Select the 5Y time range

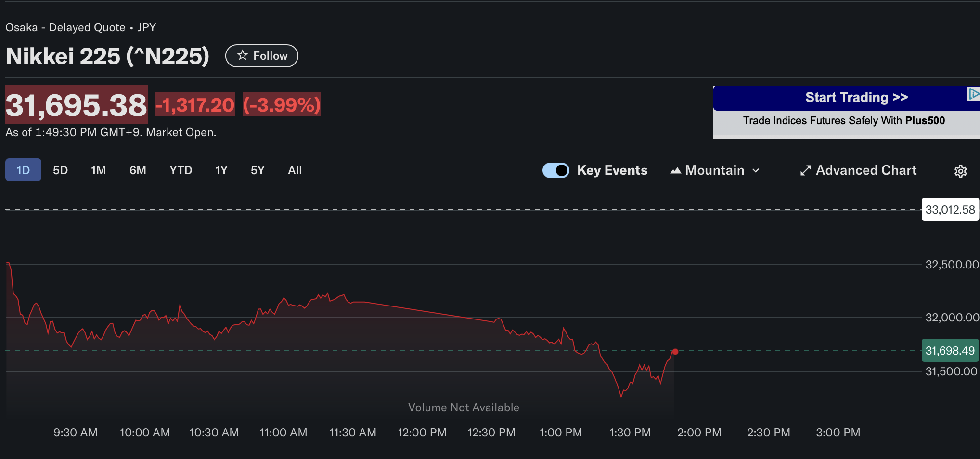click(258, 170)
